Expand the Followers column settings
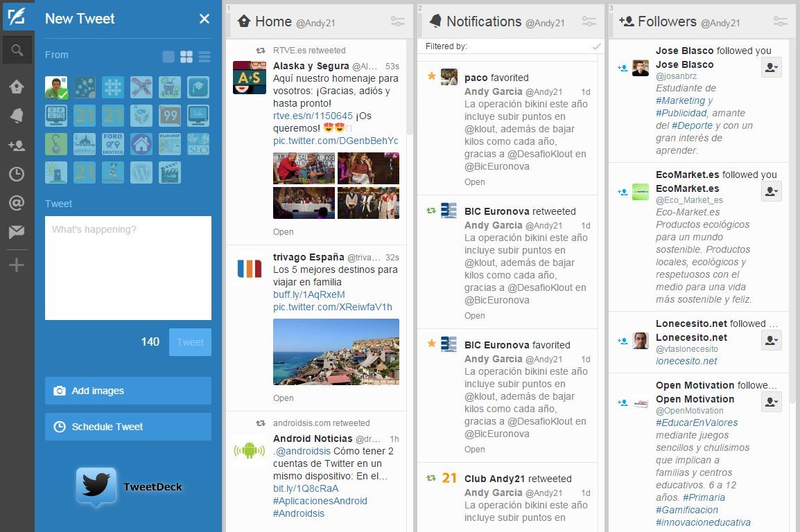The height and width of the screenshot is (532, 800). tap(781, 21)
